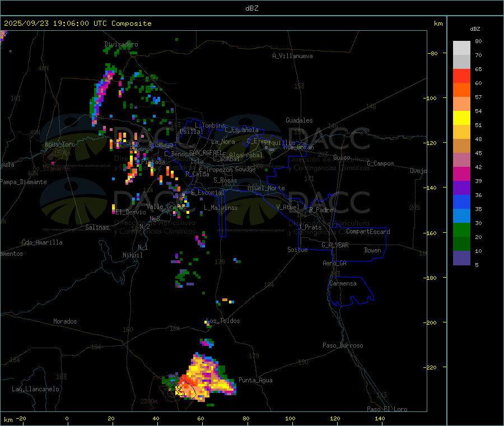
Task: Click the light blue 30-35 dBZ swatch
Action: tap(461, 216)
